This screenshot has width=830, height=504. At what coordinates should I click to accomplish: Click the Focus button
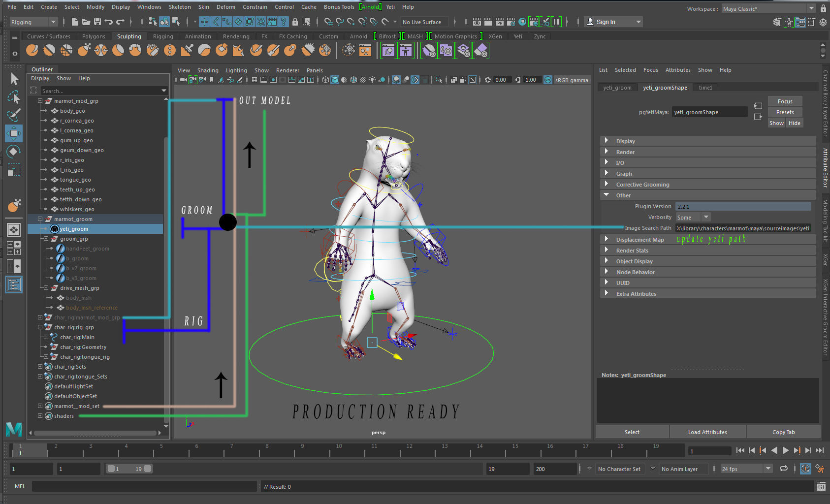point(785,101)
